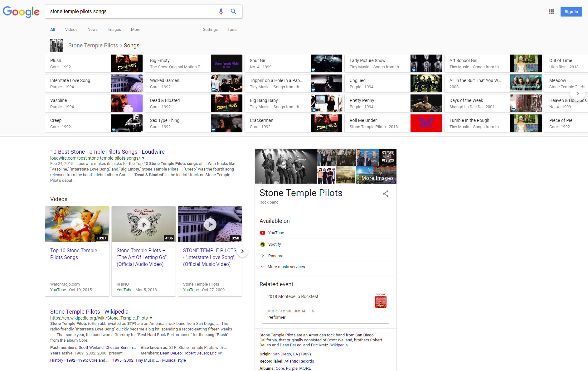588x371 pixels.
Task: Open the Loudwire result URL dropdown arrow
Action: point(143,158)
